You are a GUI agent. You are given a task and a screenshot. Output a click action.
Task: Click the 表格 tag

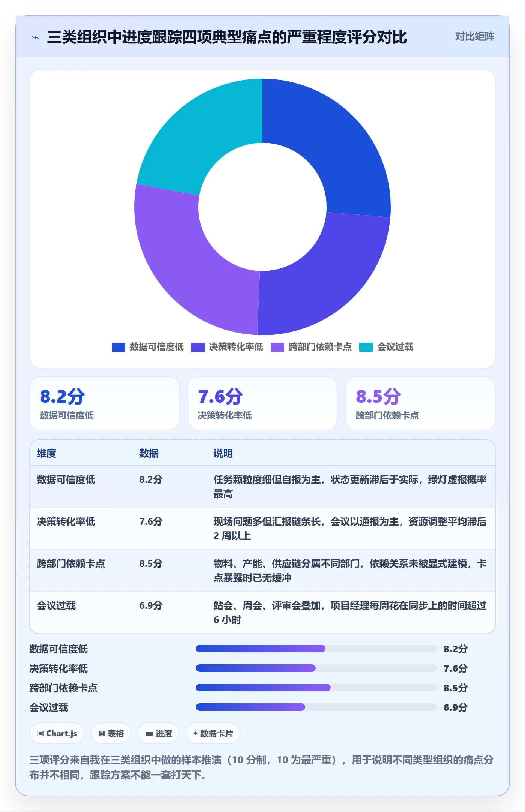[x=111, y=733]
